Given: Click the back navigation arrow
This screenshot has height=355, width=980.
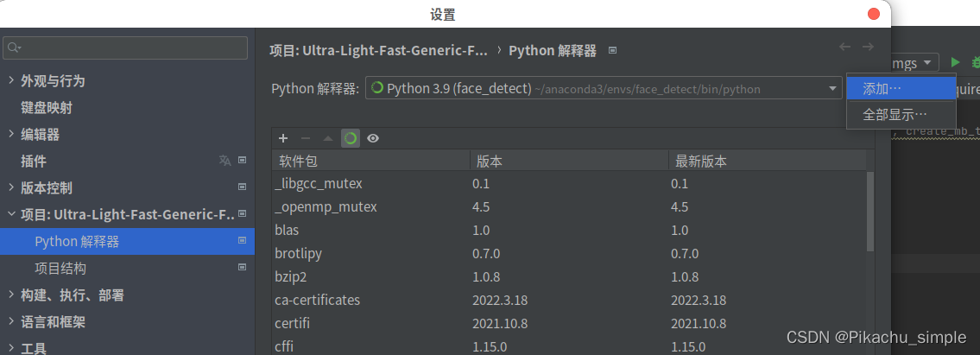Looking at the screenshot, I should coord(844,48).
